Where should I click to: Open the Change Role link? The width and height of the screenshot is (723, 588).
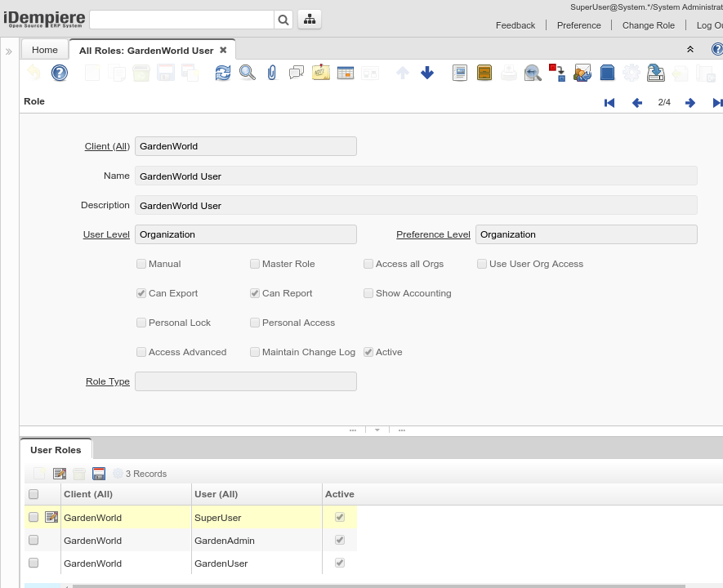[x=648, y=25]
